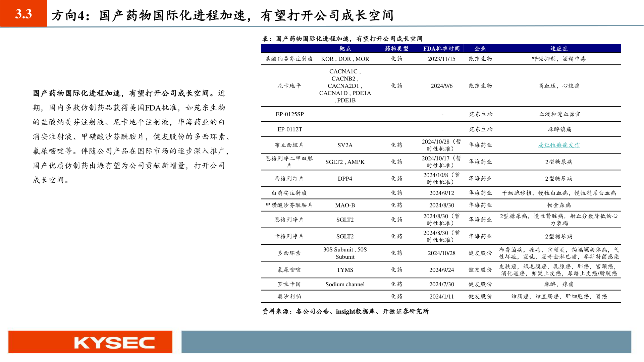Viewport: 644px width, 362px height.
Task: Click the Sodium channel target cell
Action: coord(345,284)
